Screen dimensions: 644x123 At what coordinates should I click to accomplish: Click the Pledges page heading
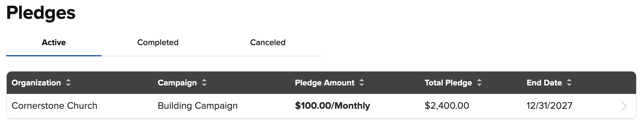point(41,13)
